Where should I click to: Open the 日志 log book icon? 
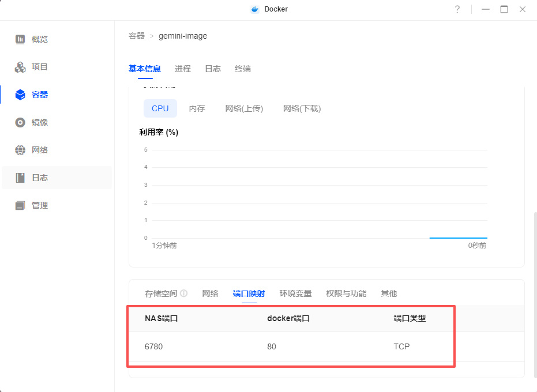point(20,178)
